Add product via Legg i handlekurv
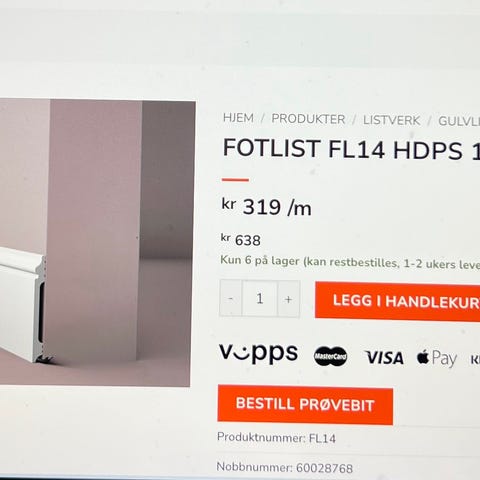The image size is (480, 480). [398, 301]
